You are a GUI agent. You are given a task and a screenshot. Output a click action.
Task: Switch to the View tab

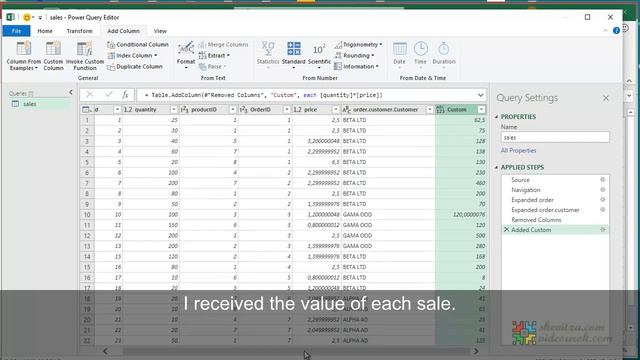pos(160,31)
